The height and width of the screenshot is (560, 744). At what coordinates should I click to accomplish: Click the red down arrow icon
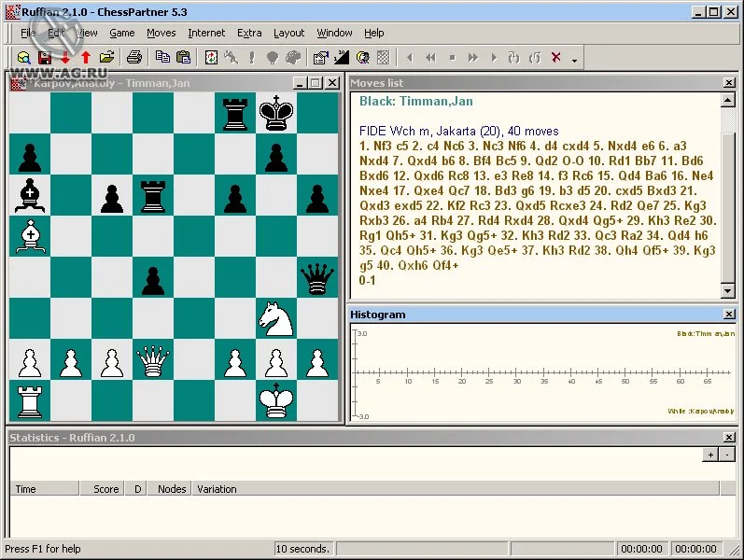65,58
